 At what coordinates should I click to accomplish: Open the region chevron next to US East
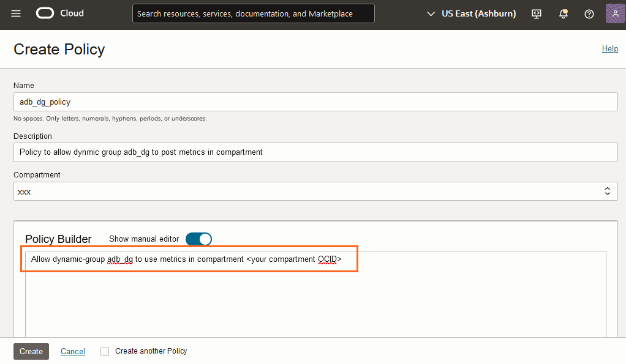pos(431,13)
